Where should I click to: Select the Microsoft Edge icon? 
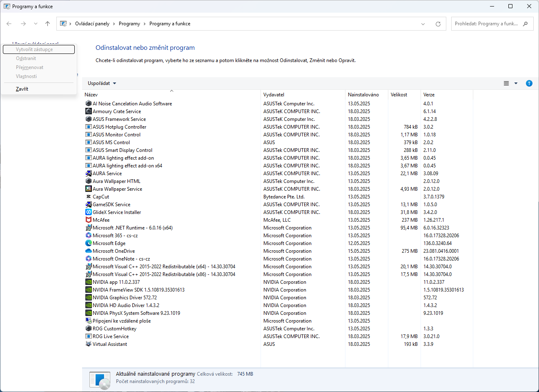(88, 243)
